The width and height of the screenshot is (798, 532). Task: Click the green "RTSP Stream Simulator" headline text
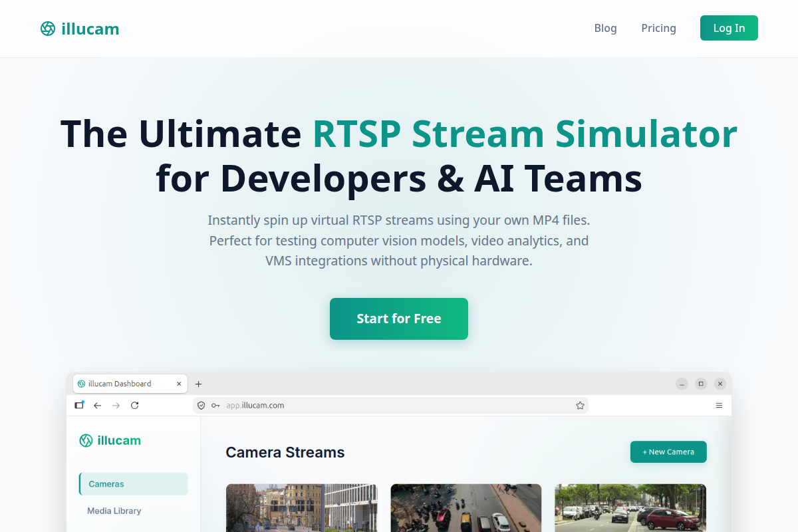[x=525, y=134]
